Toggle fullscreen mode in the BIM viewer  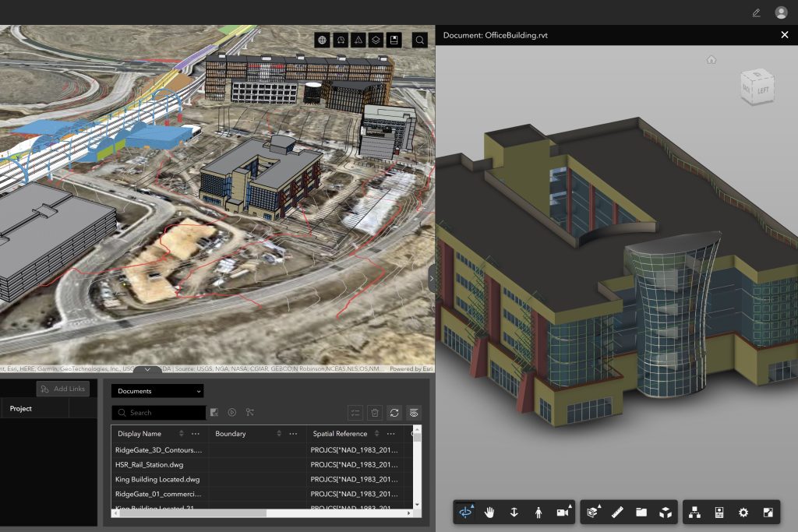[x=768, y=512]
